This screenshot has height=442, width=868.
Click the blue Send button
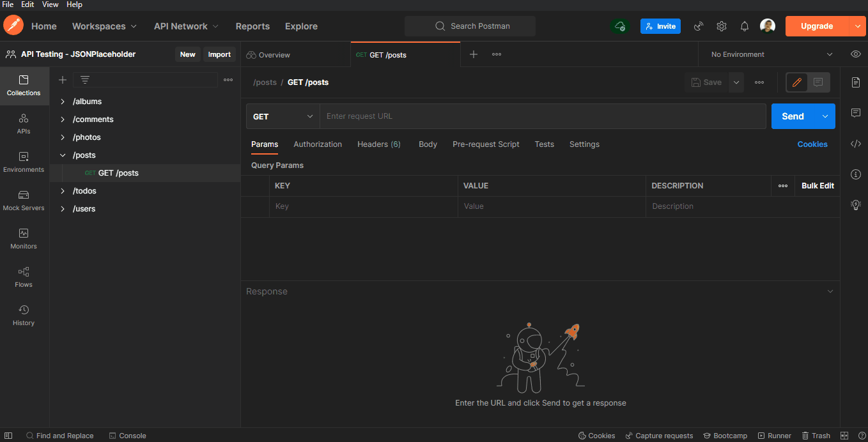[x=793, y=116]
